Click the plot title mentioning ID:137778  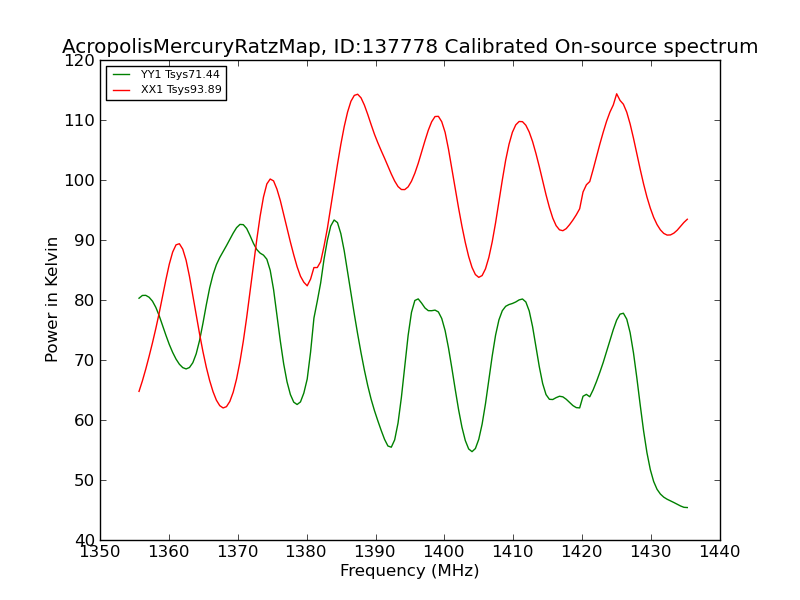(410, 46)
